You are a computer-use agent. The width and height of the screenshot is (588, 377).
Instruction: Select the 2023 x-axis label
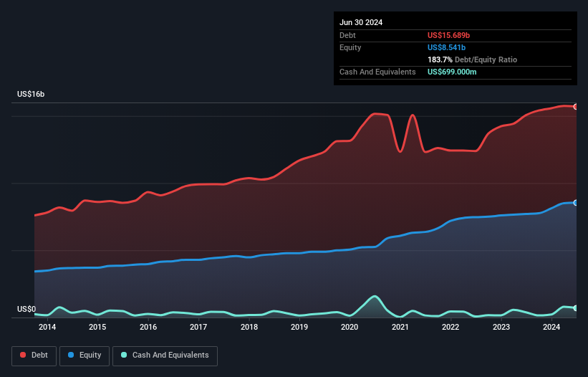point(501,327)
